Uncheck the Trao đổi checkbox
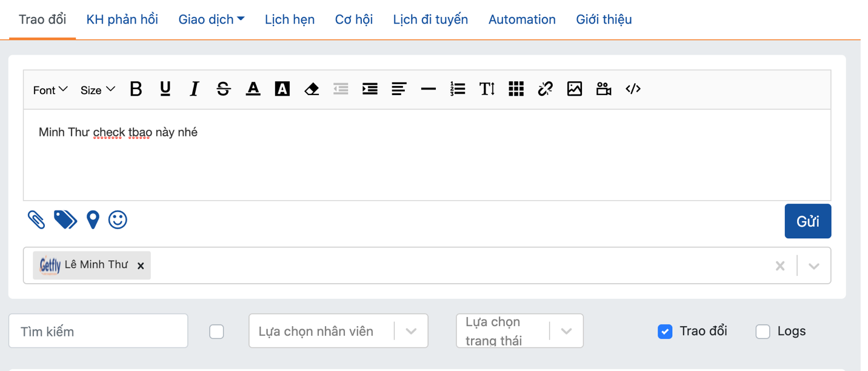Viewport: 868px width, 371px height. click(665, 332)
